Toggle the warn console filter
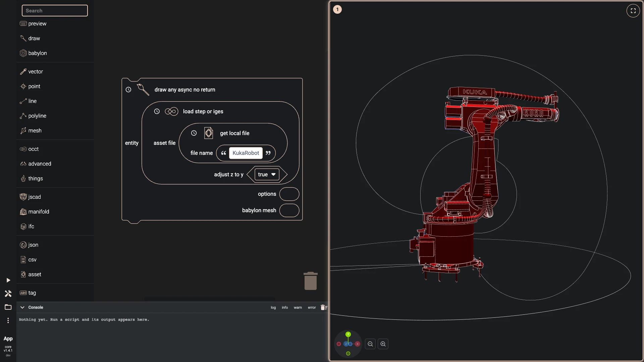The width and height of the screenshot is (644, 362). 298,307
